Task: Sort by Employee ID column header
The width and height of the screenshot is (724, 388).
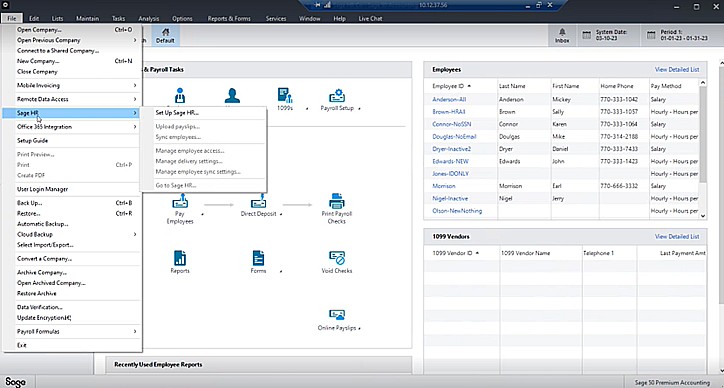Action: click(448, 86)
